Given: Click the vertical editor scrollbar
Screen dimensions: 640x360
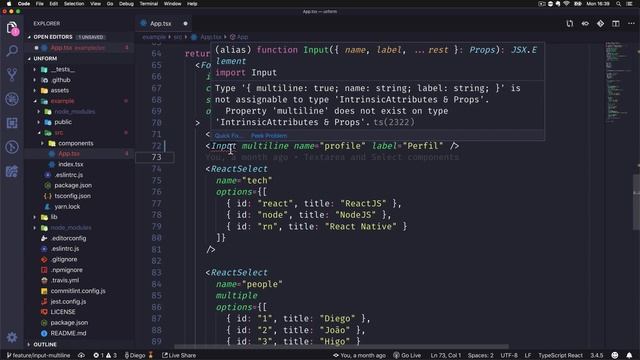Looking at the screenshot, I should [x=637, y=202].
